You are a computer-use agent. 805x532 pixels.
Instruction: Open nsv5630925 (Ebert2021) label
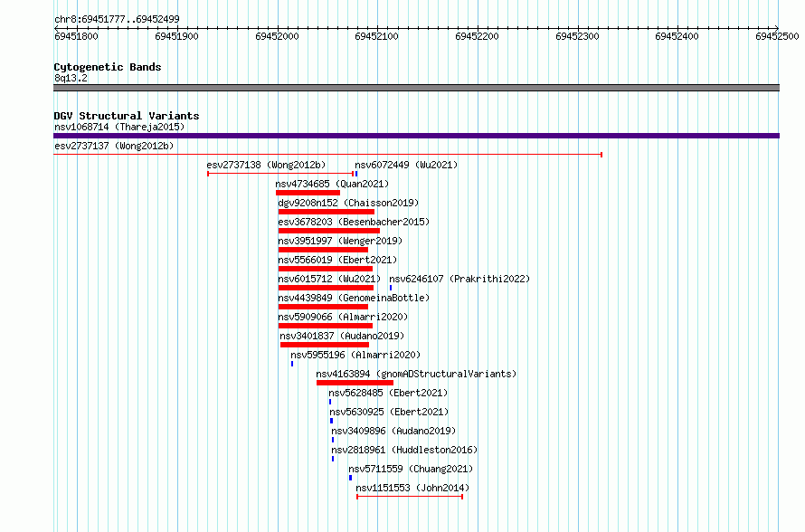click(x=389, y=412)
